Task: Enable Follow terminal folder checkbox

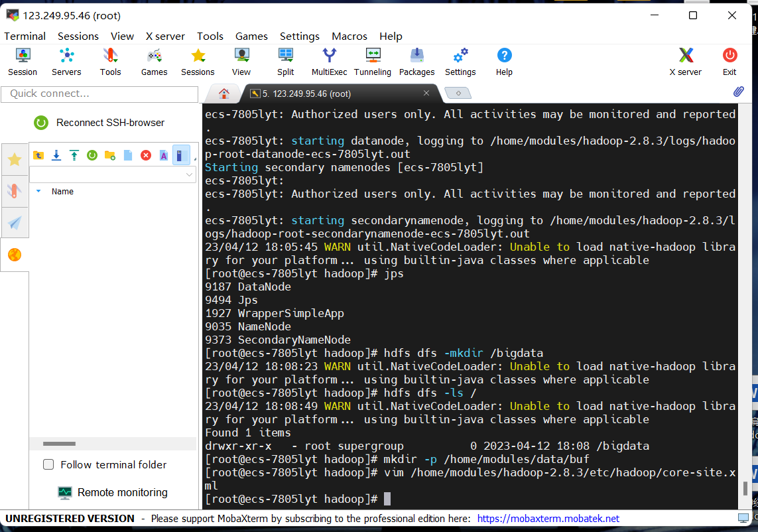Action: (x=48, y=465)
